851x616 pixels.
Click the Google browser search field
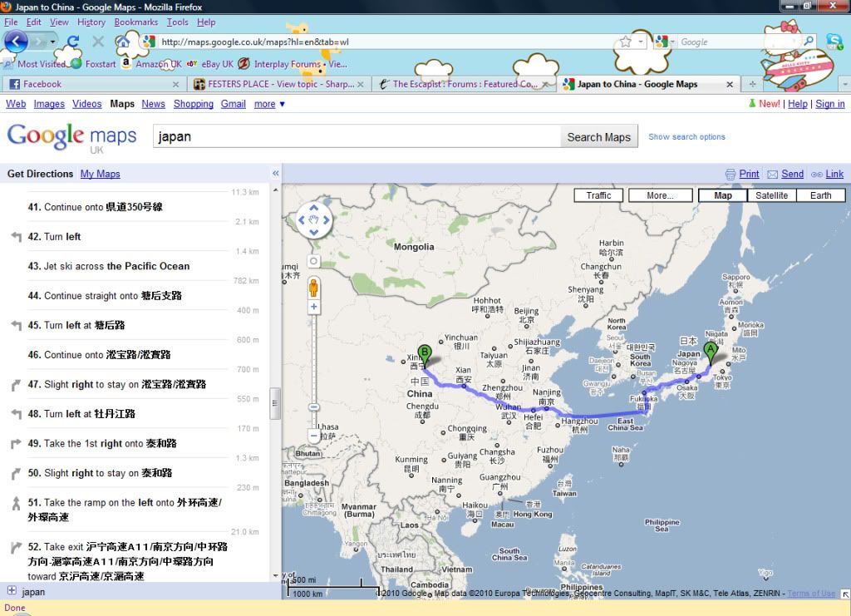pyautogui.click(x=738, y=42)
